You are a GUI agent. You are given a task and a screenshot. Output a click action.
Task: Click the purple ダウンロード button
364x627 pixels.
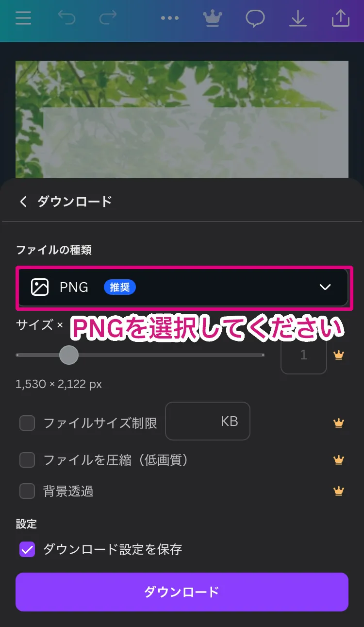click(x=182, y=592)
